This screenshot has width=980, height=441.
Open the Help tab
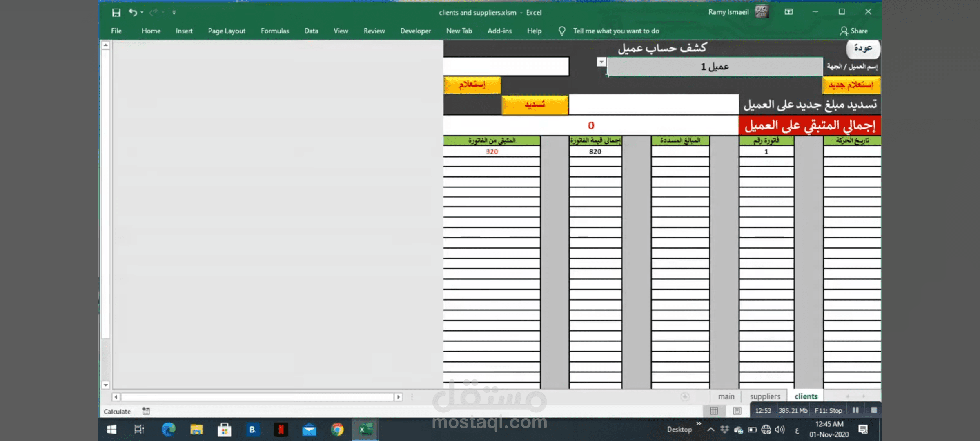pyautogui.click(x=534, y=31)
